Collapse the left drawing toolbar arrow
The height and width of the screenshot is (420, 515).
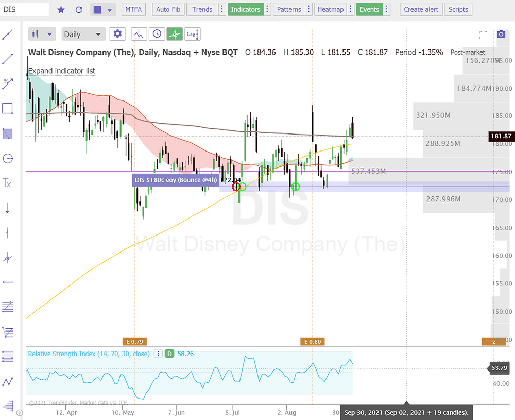tap(20, 413)
